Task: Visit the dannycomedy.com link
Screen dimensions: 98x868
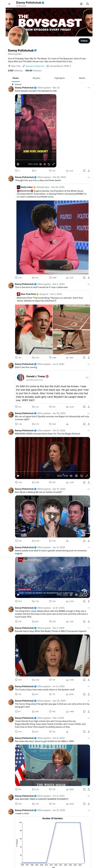Action: coord(35,66)
